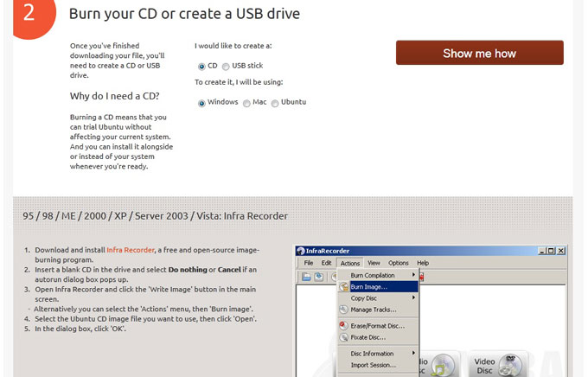Screen dimensions: 588x377
Task: Click the bold 'Cancel' text in step 2
Action: pos(229,270)
